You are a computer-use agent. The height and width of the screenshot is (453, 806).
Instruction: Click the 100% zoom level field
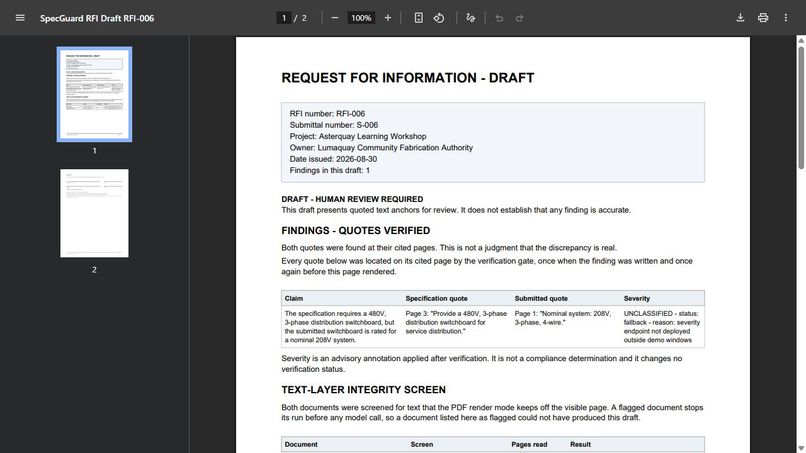(361, 18)
